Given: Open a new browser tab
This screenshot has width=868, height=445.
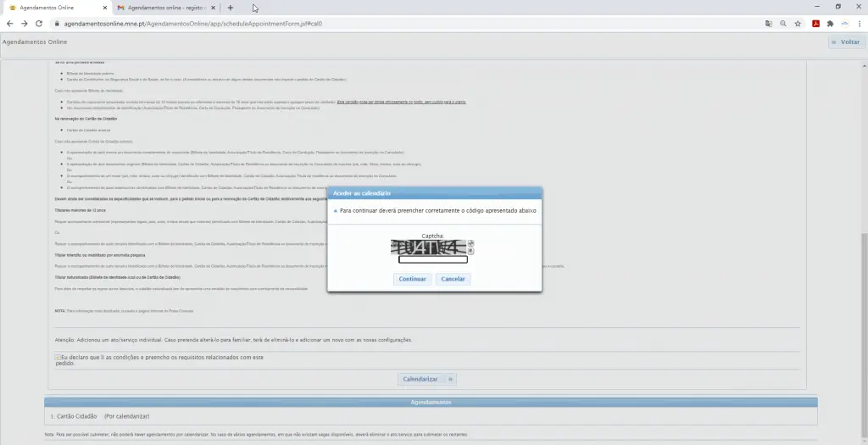Looking at the screenshot, I should (x=230, y=8).
